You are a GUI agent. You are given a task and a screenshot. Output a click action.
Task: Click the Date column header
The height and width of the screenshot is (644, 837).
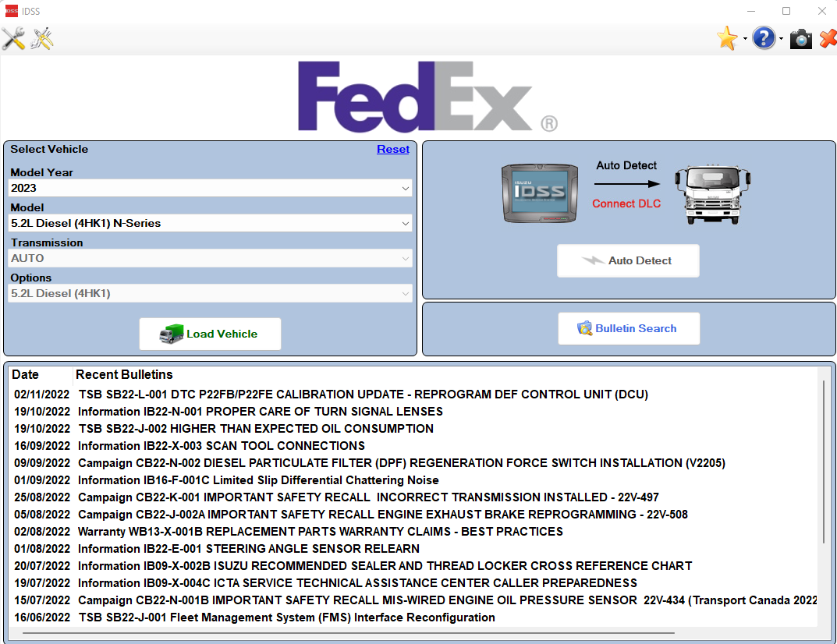(x=25, y=374)
